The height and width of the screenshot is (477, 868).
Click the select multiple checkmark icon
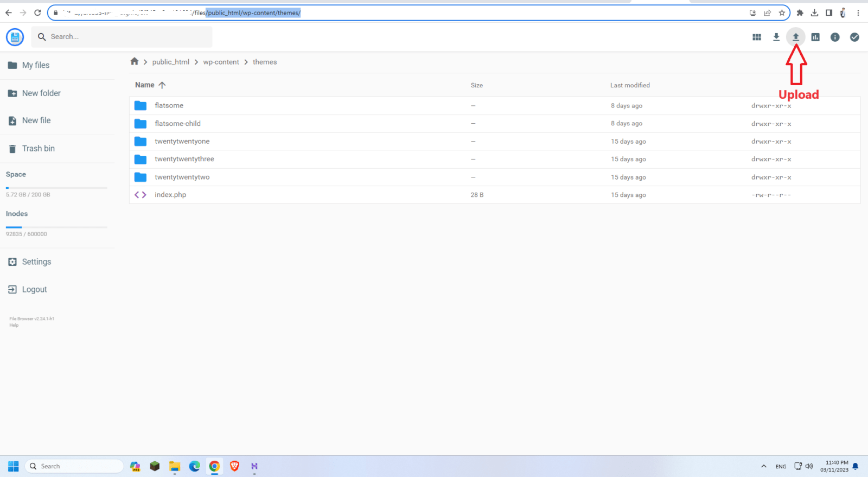(x=854, y=37)
